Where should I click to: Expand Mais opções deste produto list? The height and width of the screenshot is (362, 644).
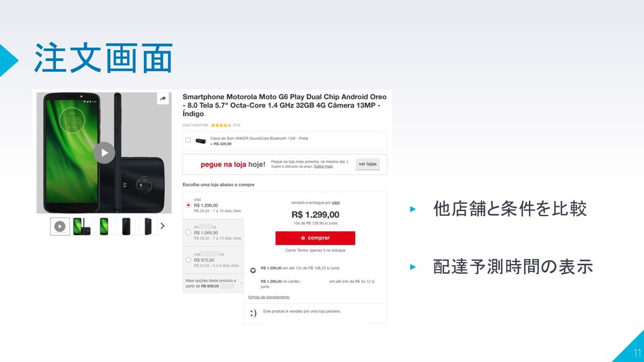[213, 283]
